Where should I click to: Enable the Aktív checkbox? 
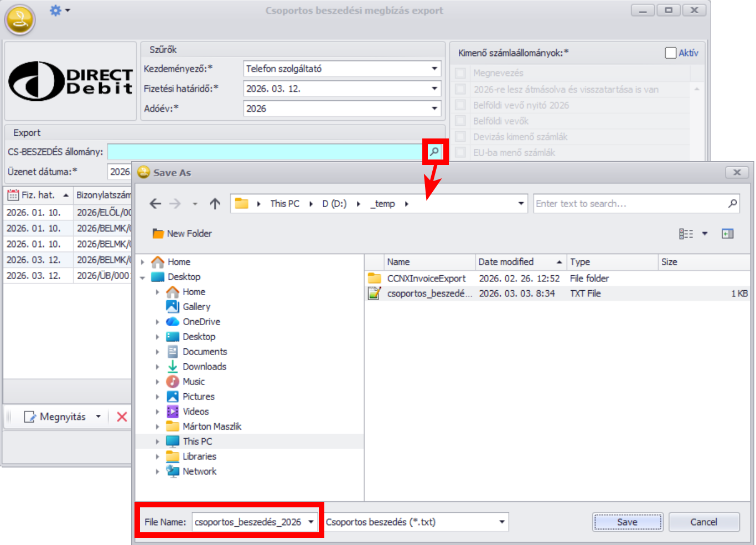(671, 53)
